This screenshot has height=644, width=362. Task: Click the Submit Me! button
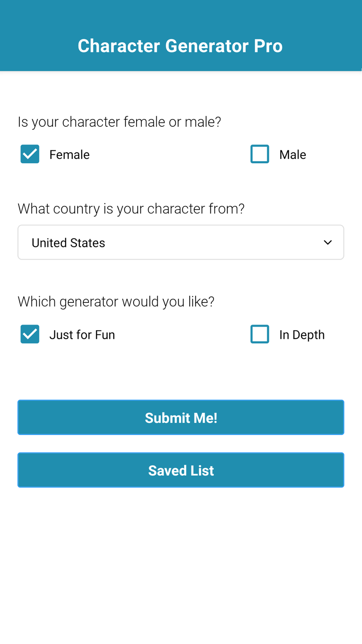tap(181, 417)
